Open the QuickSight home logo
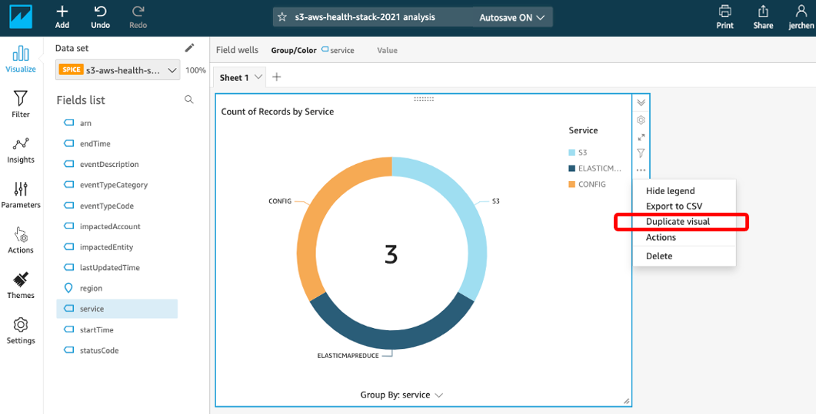 (20, 17)
